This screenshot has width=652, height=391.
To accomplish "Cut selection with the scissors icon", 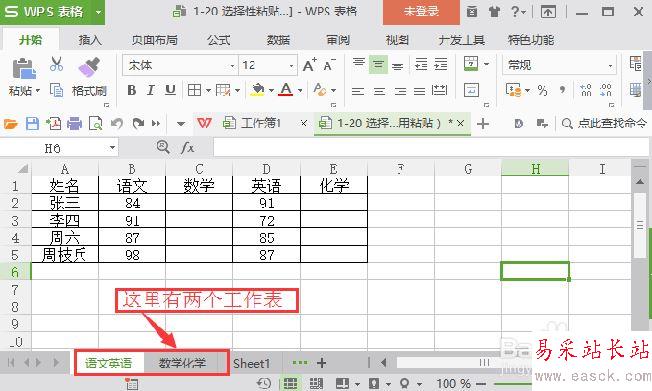I will (56, 64).
